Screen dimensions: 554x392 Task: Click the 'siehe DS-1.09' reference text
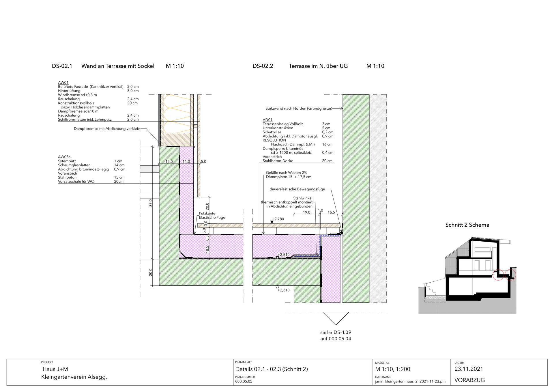pos(336,332)
